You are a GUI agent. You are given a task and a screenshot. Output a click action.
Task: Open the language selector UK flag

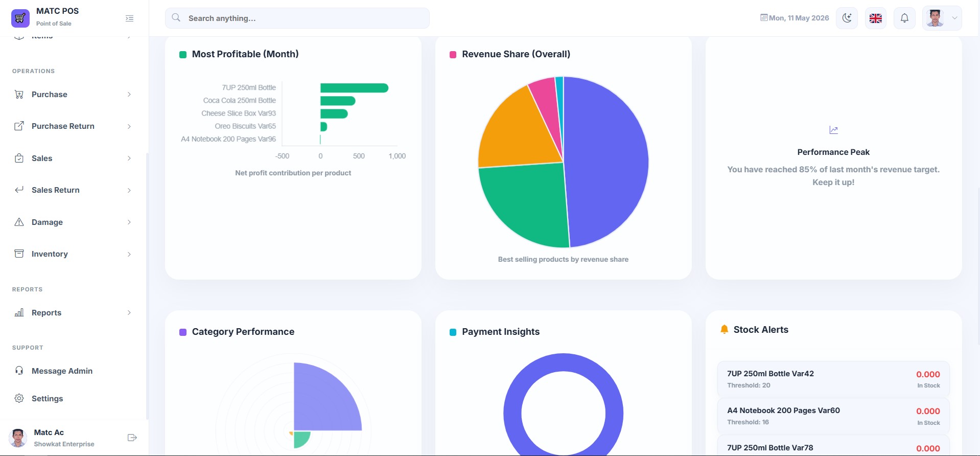tap(876, 18)
